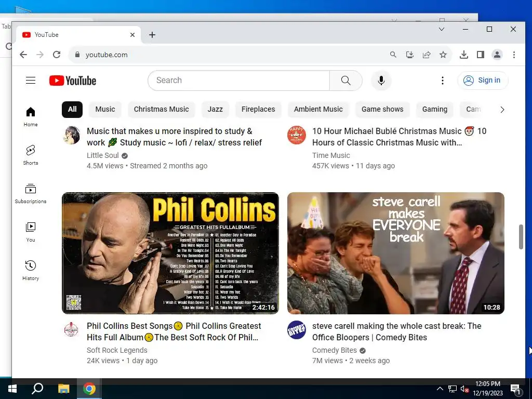Open Soft Rock Legends channel avatar
This screenshot has width=532, height=399.
coord(71,329)
